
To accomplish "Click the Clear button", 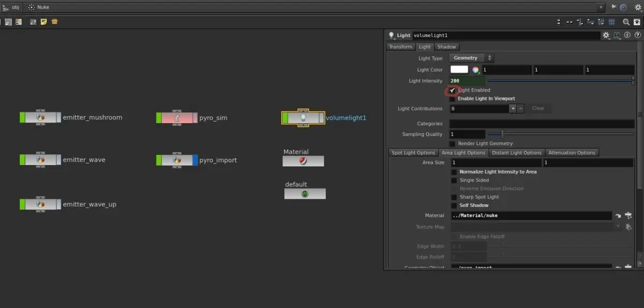I will point(538,109).
